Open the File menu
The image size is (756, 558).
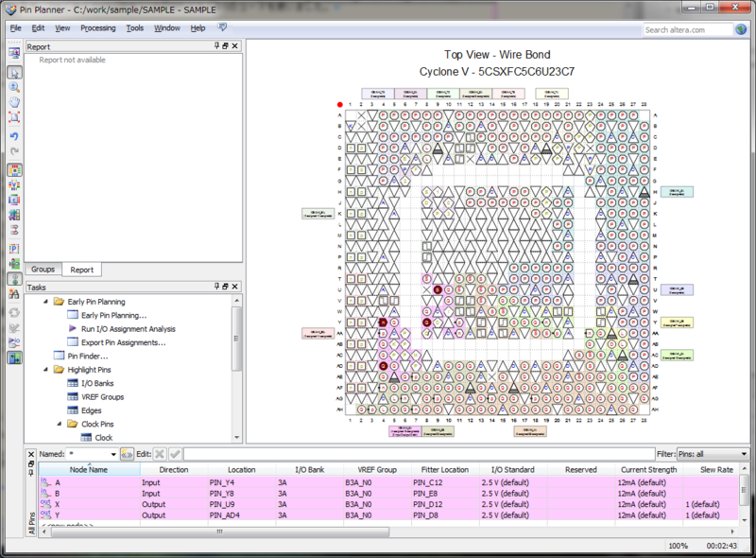pyautogui.click(x=15, y=28)
